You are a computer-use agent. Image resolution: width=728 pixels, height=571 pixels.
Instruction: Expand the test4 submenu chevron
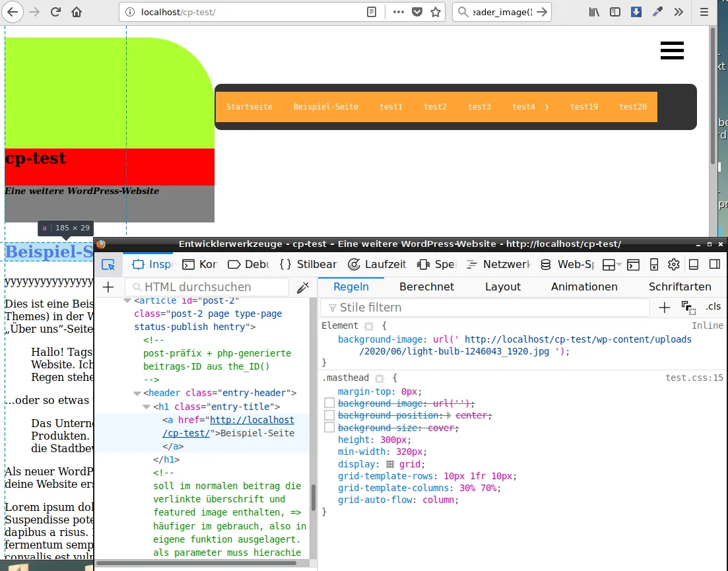pyautogui.click(x=547, y=107)
